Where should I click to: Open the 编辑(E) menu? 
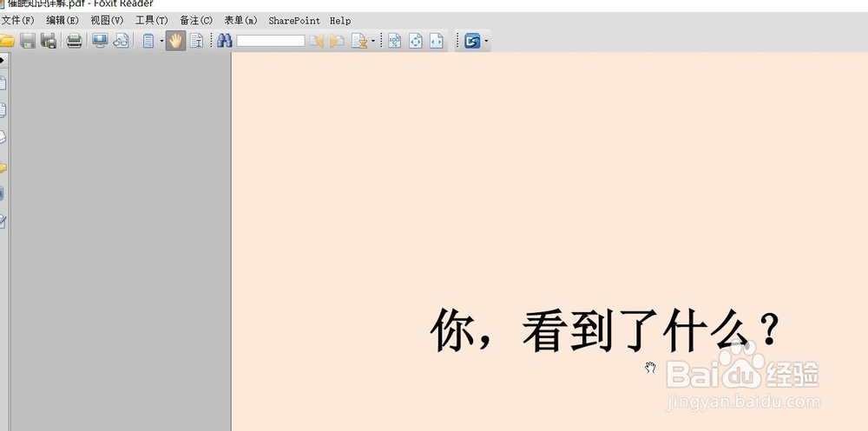pyautogui.click(x=62, y=21)
